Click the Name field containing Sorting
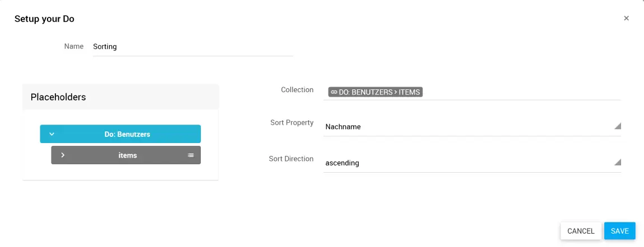644x247 pixels. point(192,47)
